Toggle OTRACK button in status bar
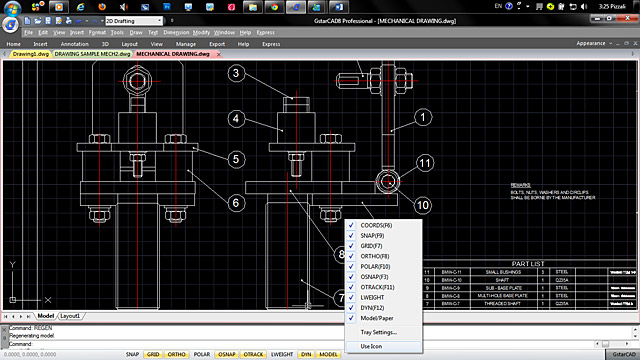This screenshot has width=640, height=360. point(253,354)
